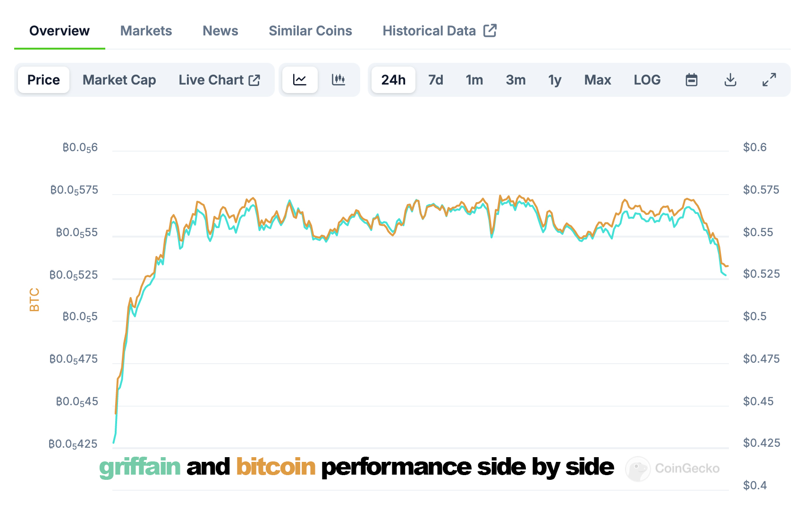Click the $0.55 right axis label
This screenshot has height=511, width=812.
coord(758,232)
